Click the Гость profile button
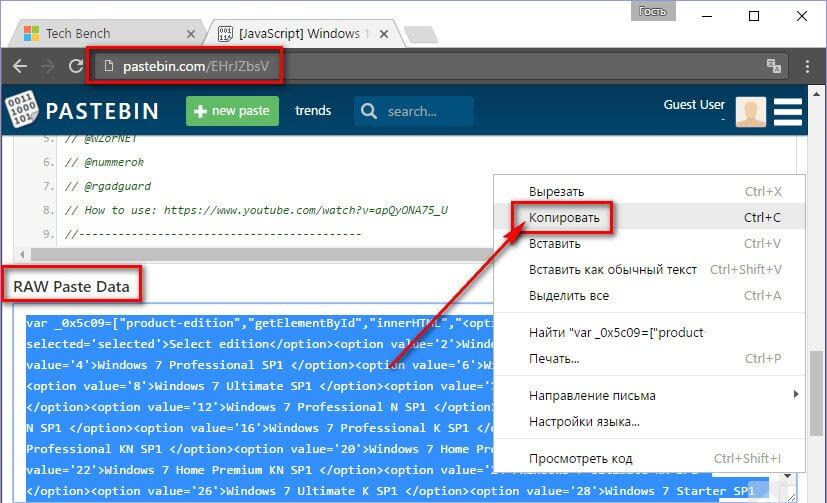 (x=653, y=12)
